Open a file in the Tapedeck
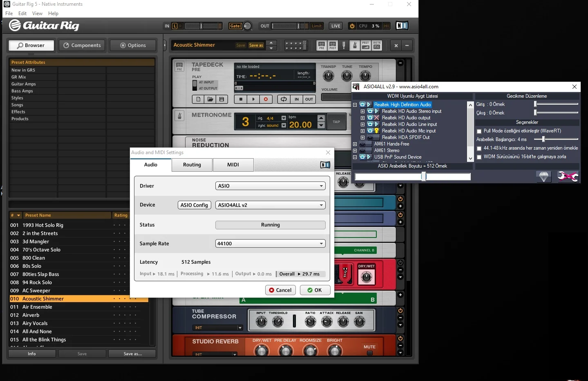The height and width of the screenshot is (381, 588). (210, 99)
